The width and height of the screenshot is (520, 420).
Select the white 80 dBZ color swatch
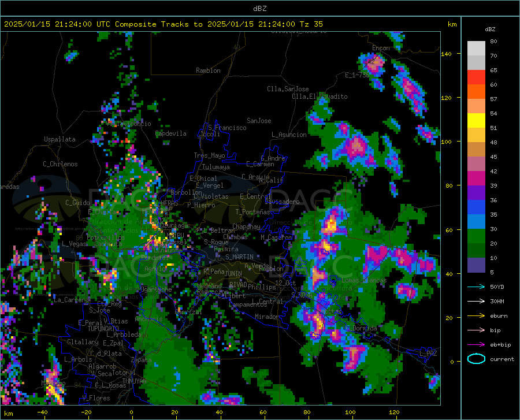(476, 48)
